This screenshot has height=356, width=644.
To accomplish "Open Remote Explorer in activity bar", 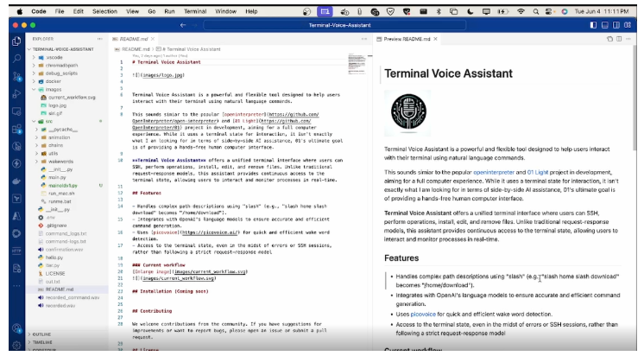I will point(16,111).
